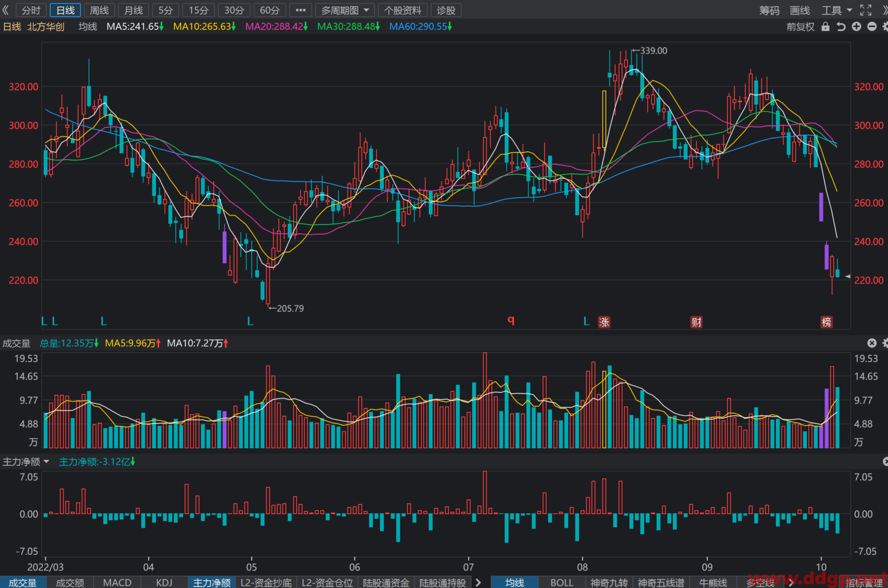The height and width of the screenshot is (588, 888).
Task: Click the L marker near May
Action: [250, 322]
